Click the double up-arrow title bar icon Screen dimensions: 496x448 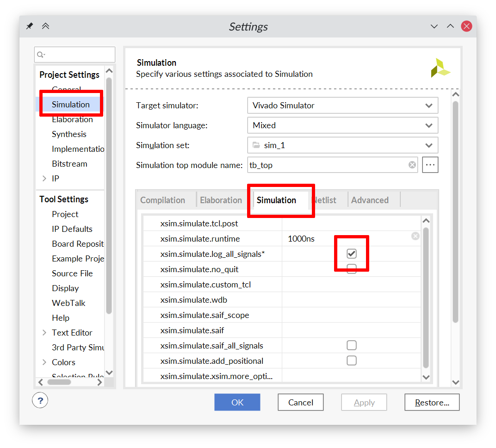coord(45,26)
